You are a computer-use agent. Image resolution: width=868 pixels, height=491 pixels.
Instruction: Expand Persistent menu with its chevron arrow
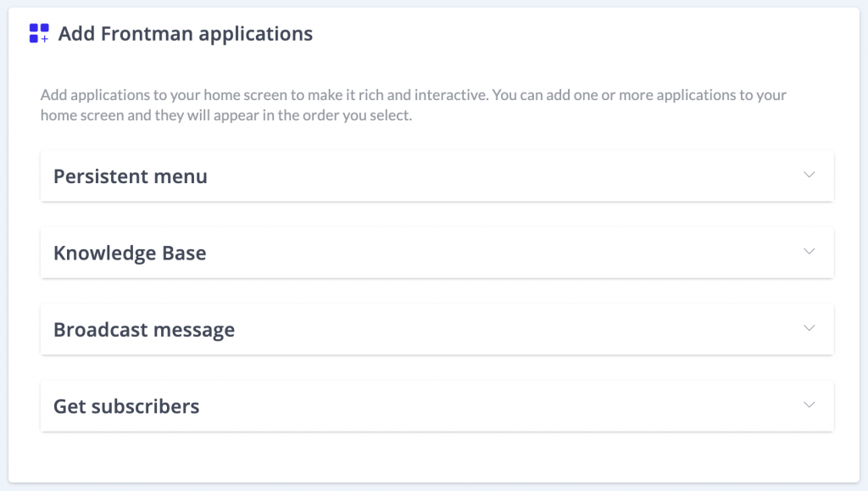(809, 175)
